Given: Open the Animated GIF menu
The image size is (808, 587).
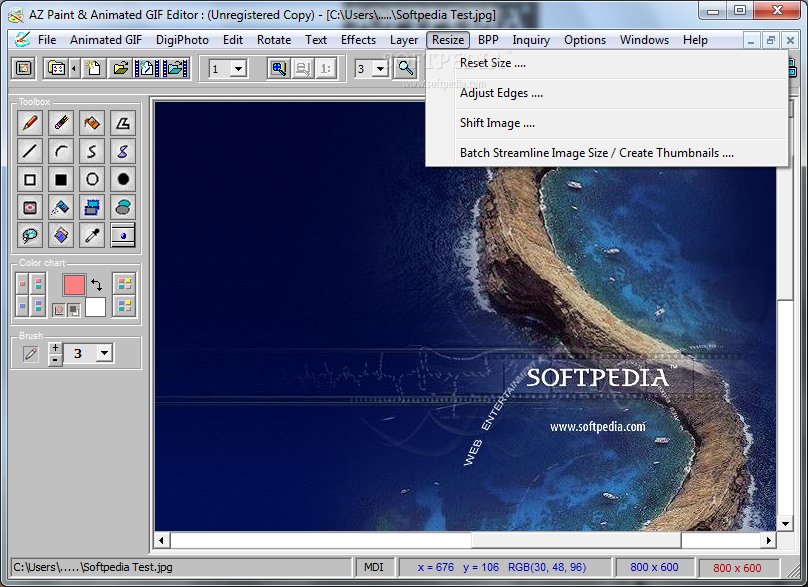Looking at the screenshot, I should click(106, 40).
